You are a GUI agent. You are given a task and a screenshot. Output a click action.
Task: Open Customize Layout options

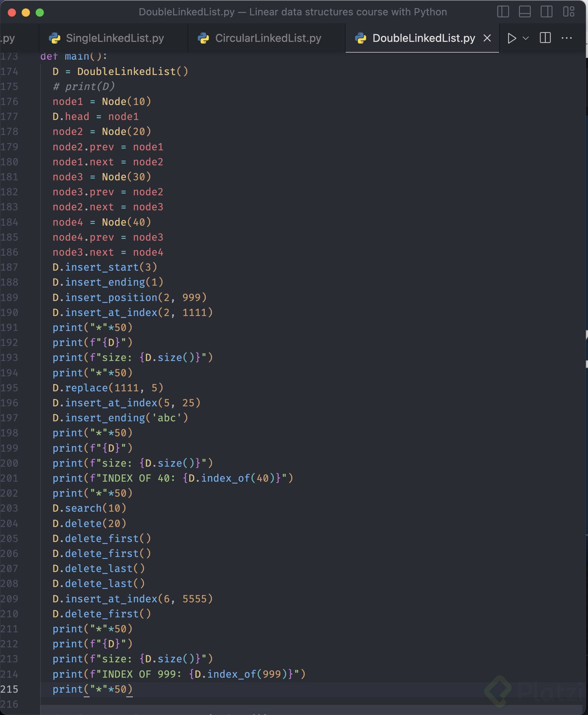pos(568,12)
